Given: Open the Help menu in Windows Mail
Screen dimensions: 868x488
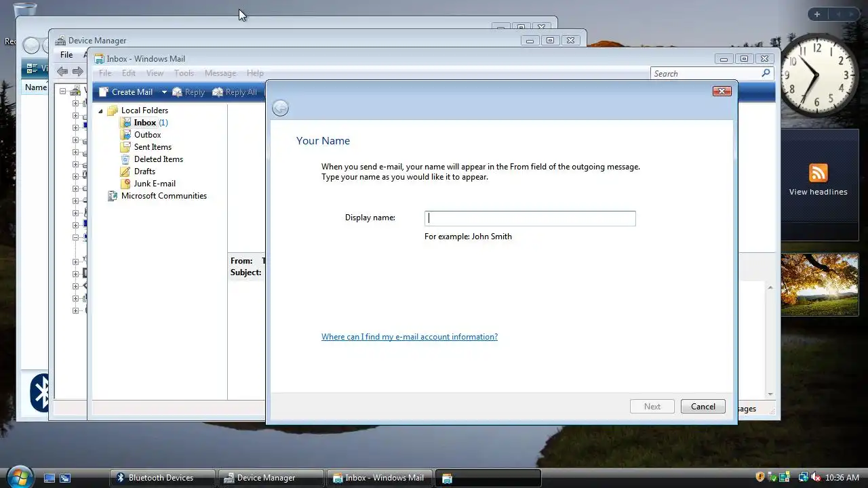Looking at the screenshot, I should (x=255, y=73).
